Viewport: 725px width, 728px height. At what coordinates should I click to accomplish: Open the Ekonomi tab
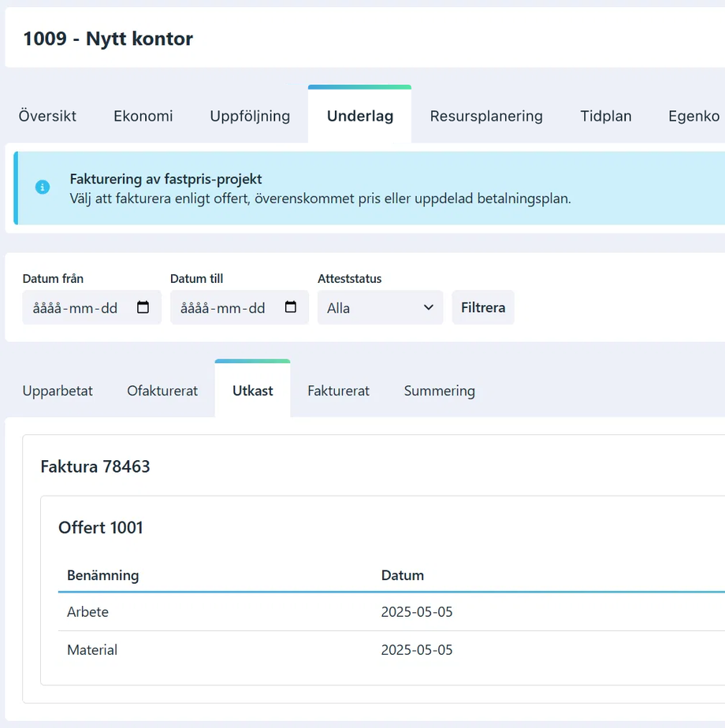(143, 116)
